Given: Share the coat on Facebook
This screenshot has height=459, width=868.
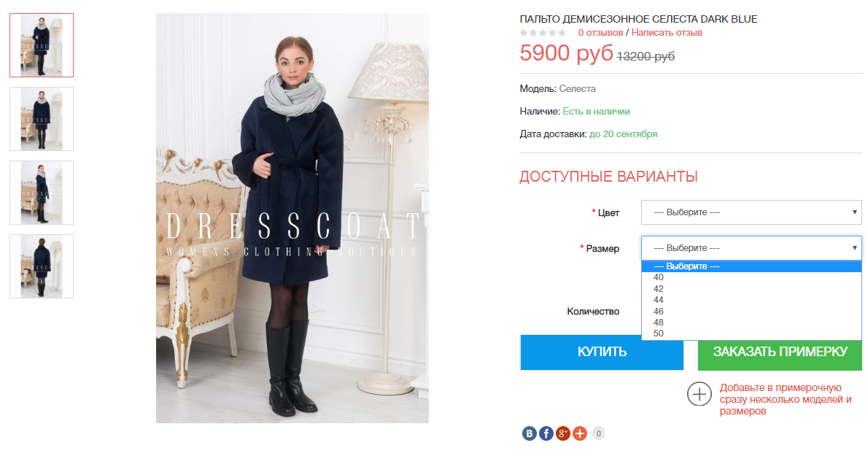Looking at the screenshot, I should 546,433.
